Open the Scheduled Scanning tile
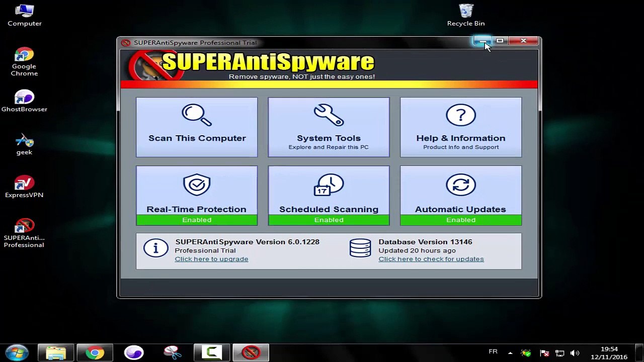 pos(329,196)
